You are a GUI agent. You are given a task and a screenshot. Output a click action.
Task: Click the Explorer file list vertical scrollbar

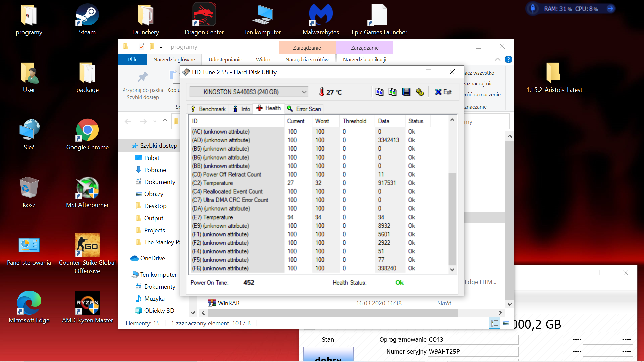[509, 220]
